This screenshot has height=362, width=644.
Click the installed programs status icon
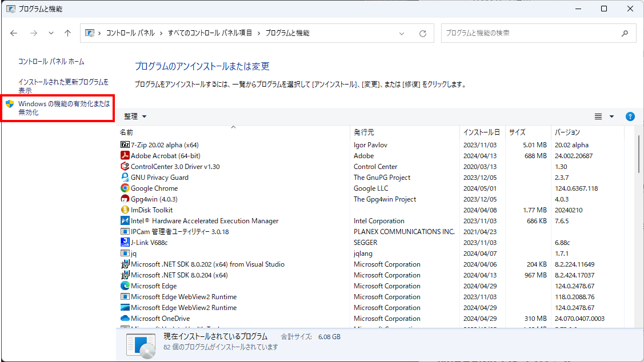coord(141,345)
